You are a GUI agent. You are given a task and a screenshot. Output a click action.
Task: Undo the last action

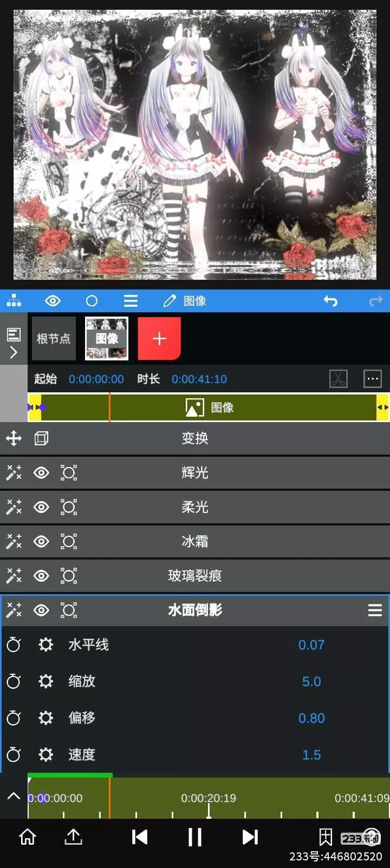click(330, 301)
